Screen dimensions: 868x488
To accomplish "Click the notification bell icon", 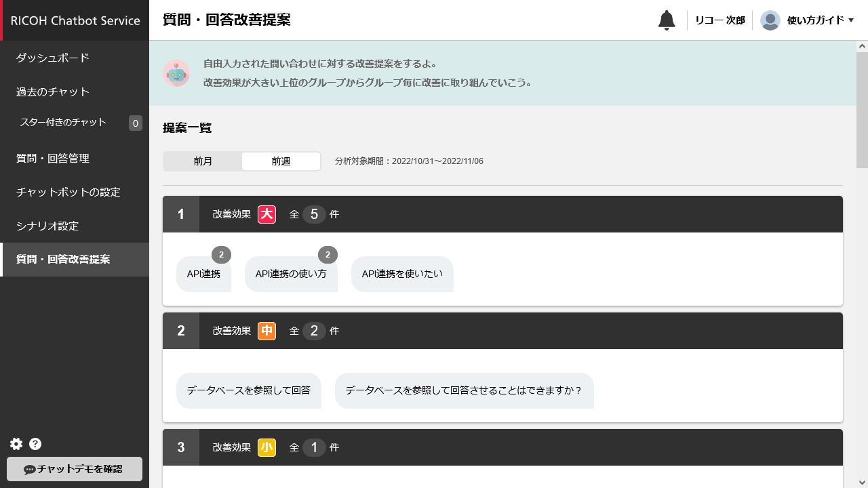I will pyautogui.click(x=667, y=20).
